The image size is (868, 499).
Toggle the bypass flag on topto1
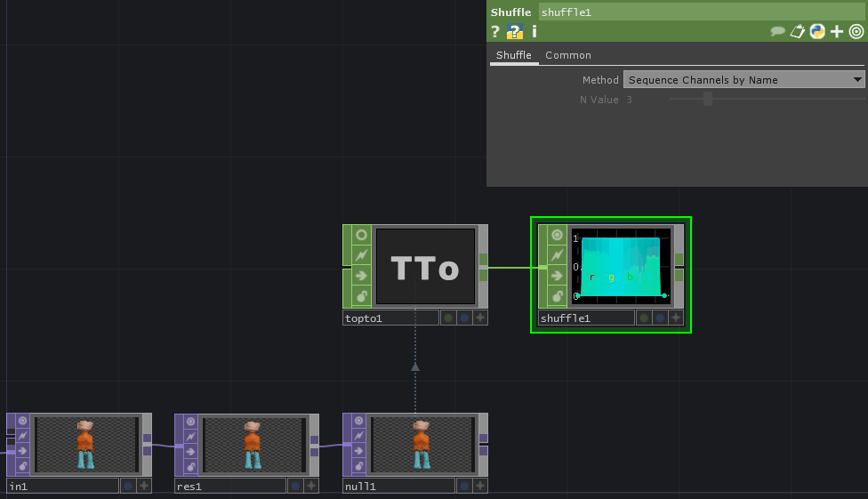361,255
